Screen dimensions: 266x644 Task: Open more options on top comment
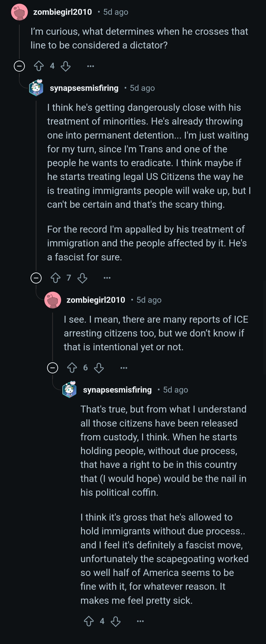click(x=91, y=66)
